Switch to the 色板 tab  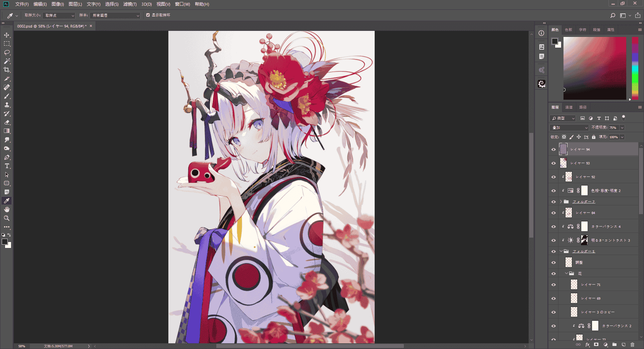[569, 30]
